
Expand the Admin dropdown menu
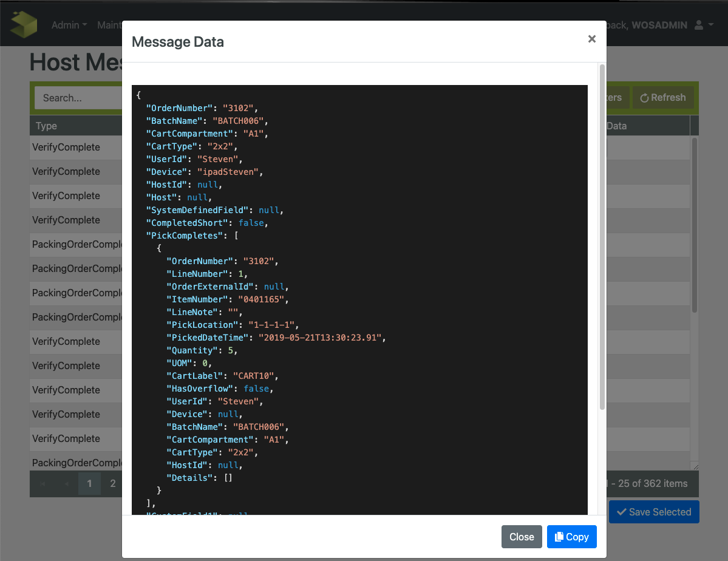click(x=69, y=25)
